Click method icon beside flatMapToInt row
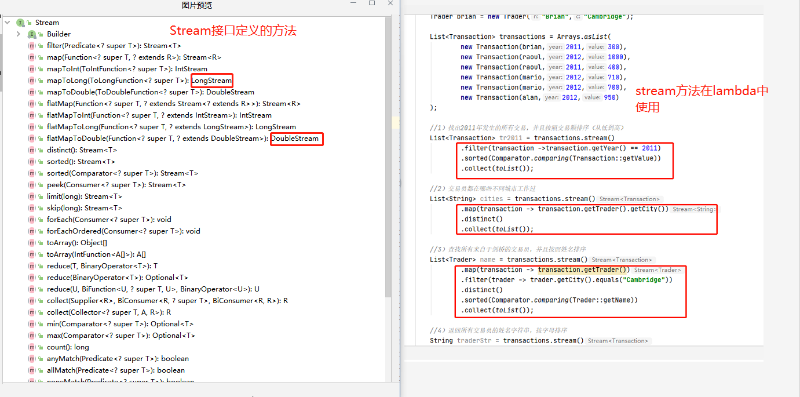 [x=32, y=115]
